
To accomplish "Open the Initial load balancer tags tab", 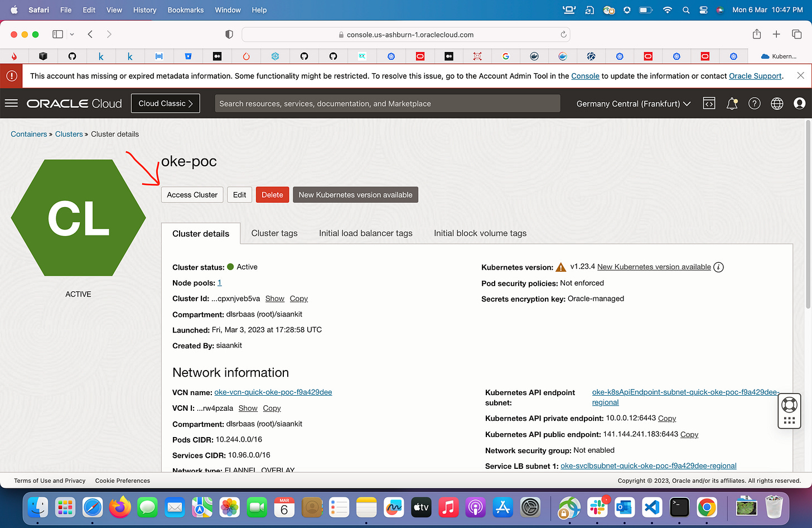I will (366, 233).
